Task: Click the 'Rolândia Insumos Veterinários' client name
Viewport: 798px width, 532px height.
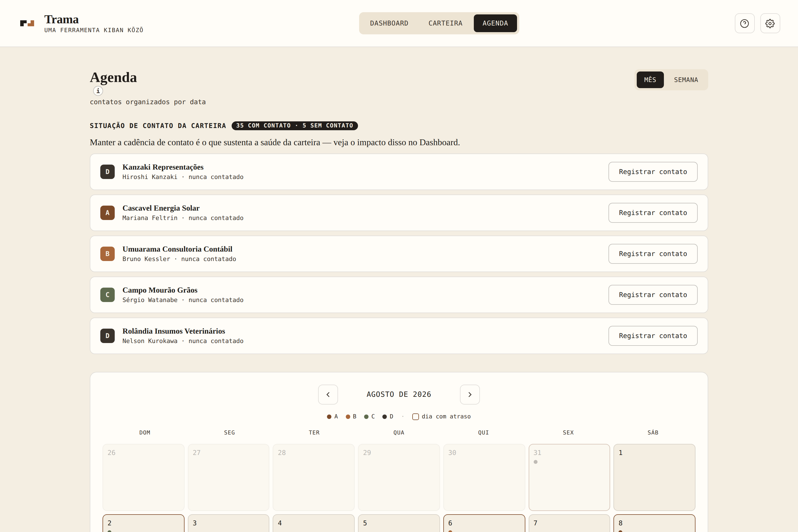Action: pos(174,331)
